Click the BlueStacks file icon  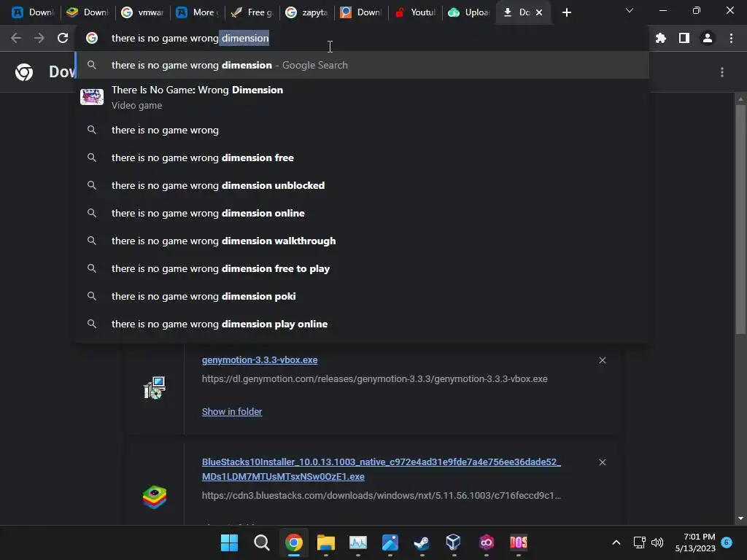click(155, 497)
